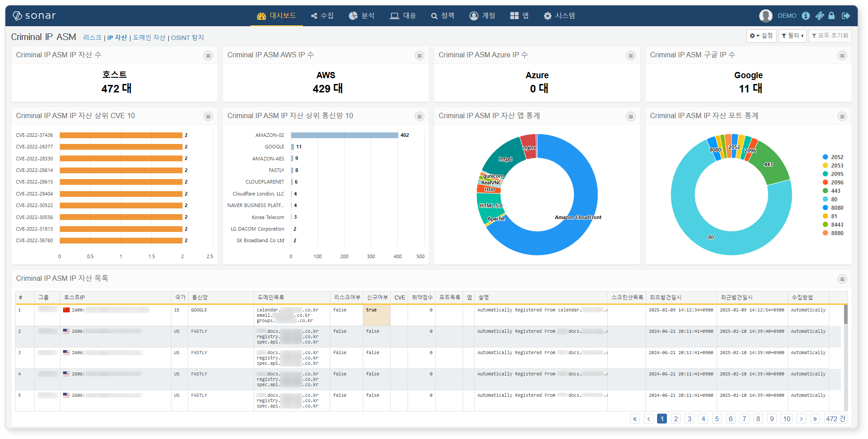868x439 pixels.
Task: Sort table by 통신망 column
Action: tap(221, 297)
